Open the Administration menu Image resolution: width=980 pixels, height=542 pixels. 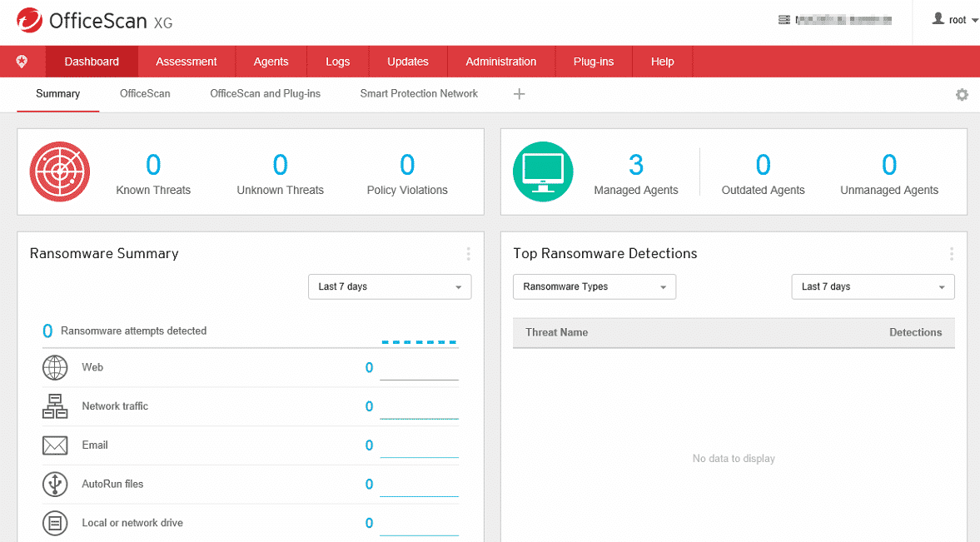tap(500, 62)
